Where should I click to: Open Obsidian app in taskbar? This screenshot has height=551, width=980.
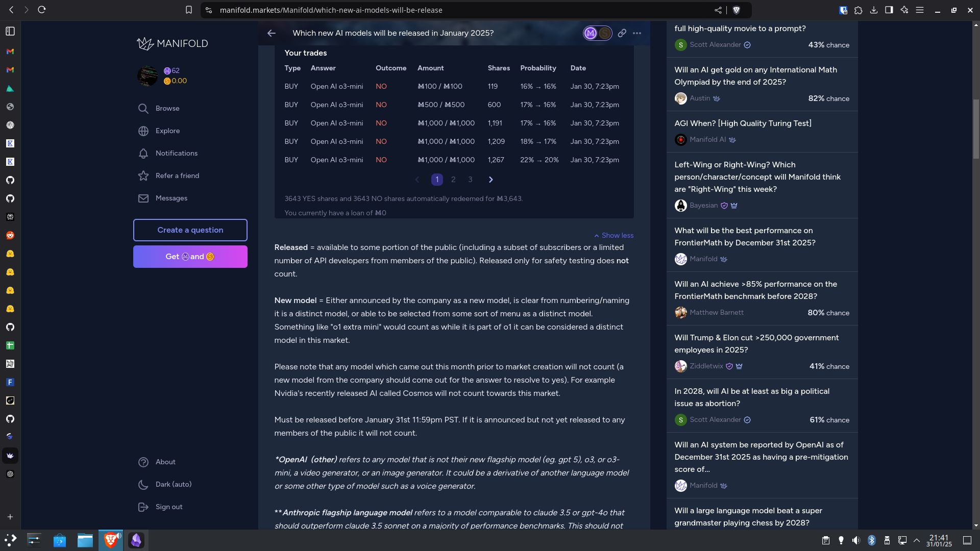pyautogui.click(x=136, y=540)
